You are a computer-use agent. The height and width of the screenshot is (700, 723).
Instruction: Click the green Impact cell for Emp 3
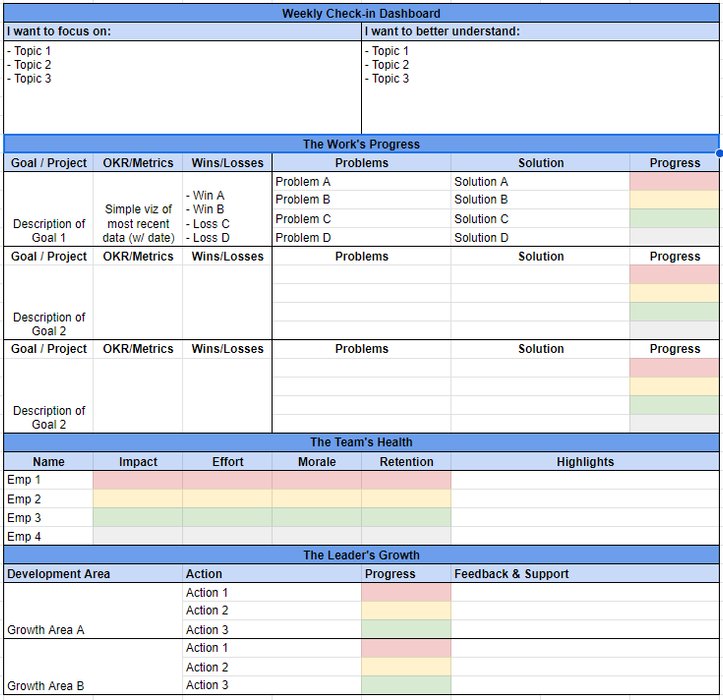click(x=138, y=518)
